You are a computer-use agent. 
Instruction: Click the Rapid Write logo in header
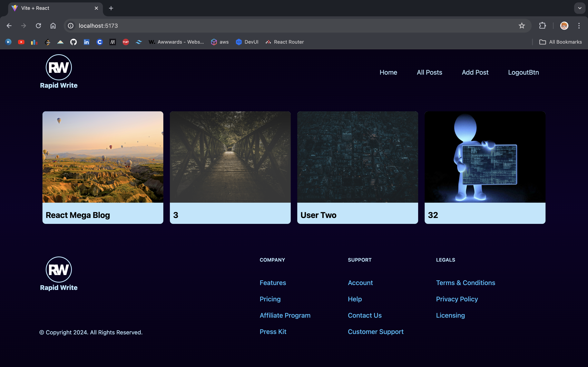pyautogui.click(x=59, y=71)
